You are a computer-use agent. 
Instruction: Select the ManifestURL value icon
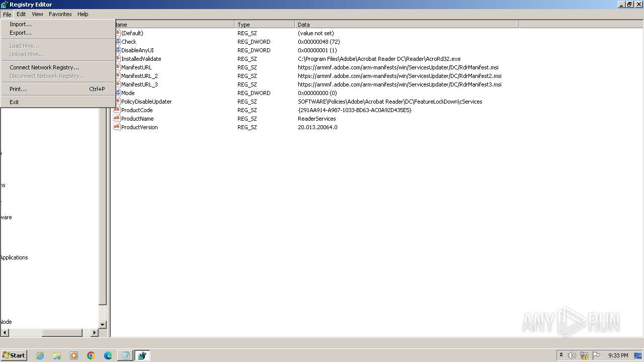118,67
